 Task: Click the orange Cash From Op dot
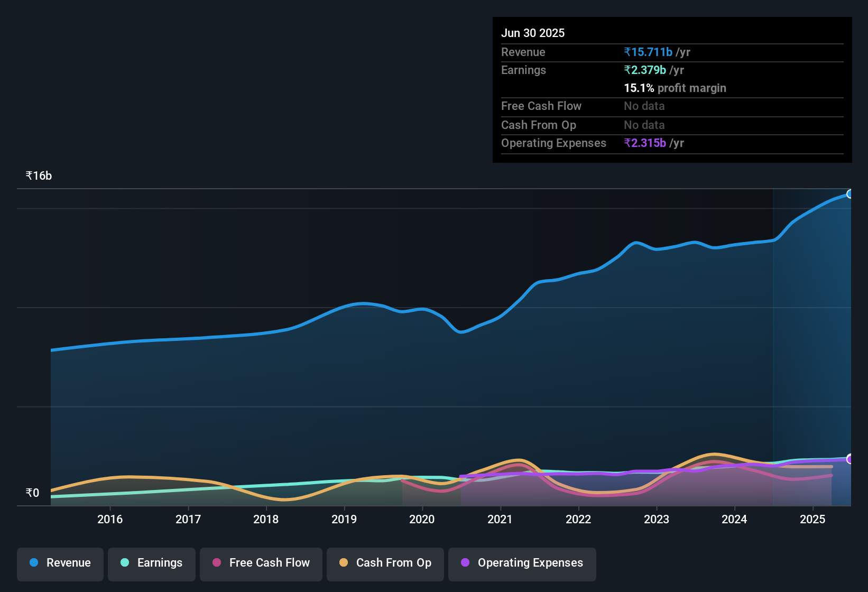pos(344,563)
